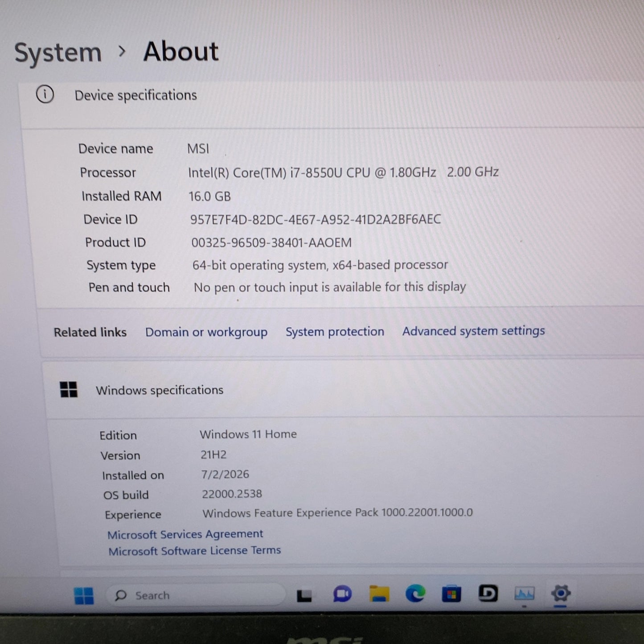Viewport: 644px width, 644px height.
Task: Select the No pen or touch input text
Action: coord(330,287)
